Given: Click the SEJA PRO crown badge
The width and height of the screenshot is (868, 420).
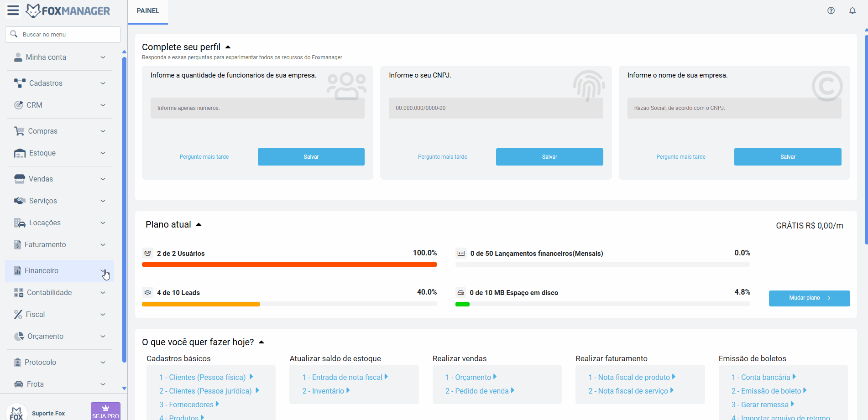Looking at the screenshot, I should (105, 411).
